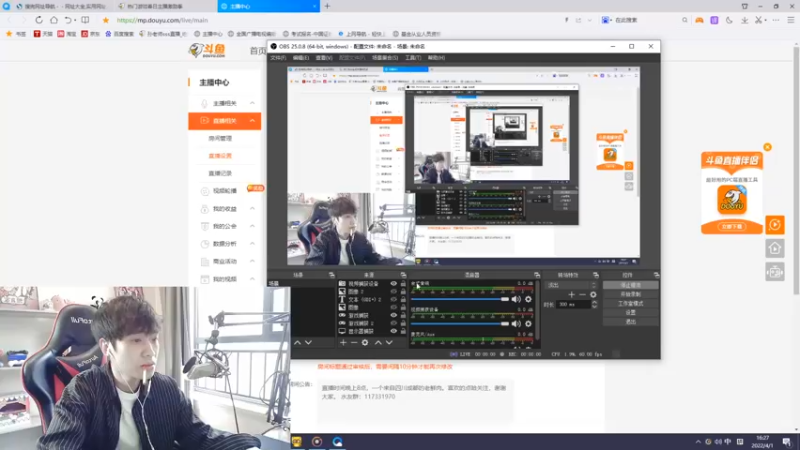Open the OBS 帮助(H) menu
The width and height of the screenshot is (800, 450).
click(x=436, y=58)
